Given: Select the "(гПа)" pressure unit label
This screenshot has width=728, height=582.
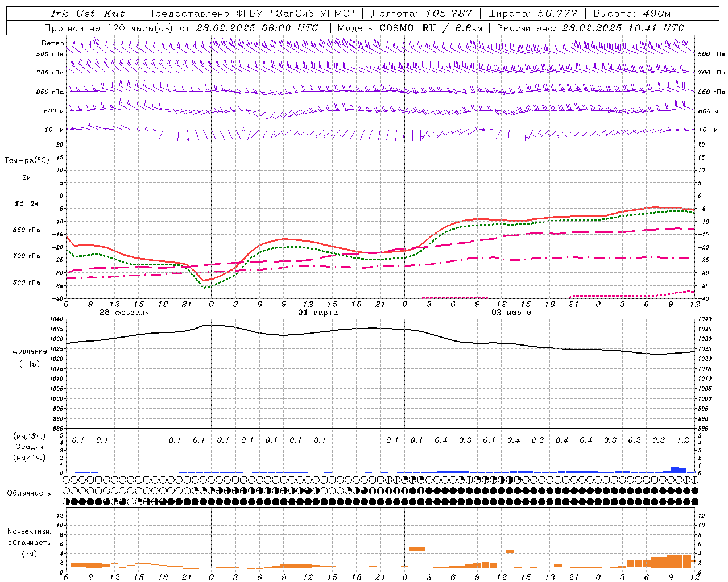Looking at the screenshot, I should pos(29,364).
